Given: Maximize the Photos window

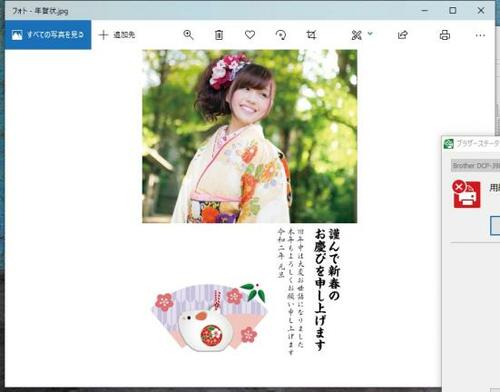Looking at the screenshot, I should pyautogui.click(x=453, y=10).
